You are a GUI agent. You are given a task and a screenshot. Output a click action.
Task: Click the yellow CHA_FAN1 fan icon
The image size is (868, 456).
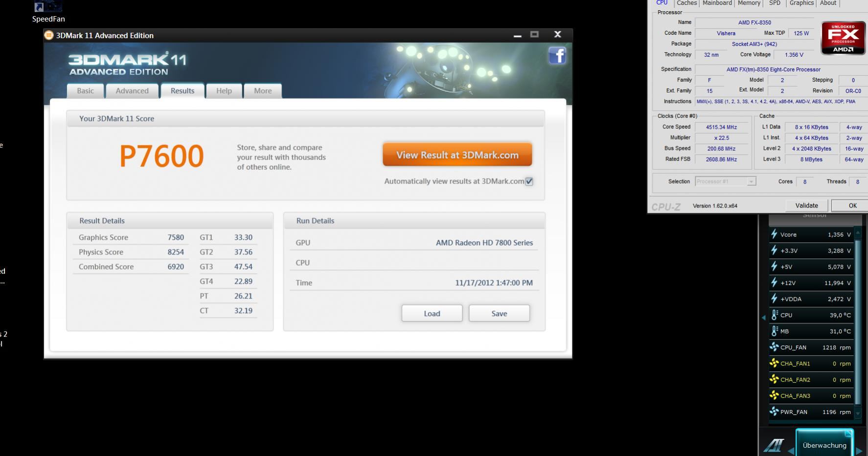774,364
